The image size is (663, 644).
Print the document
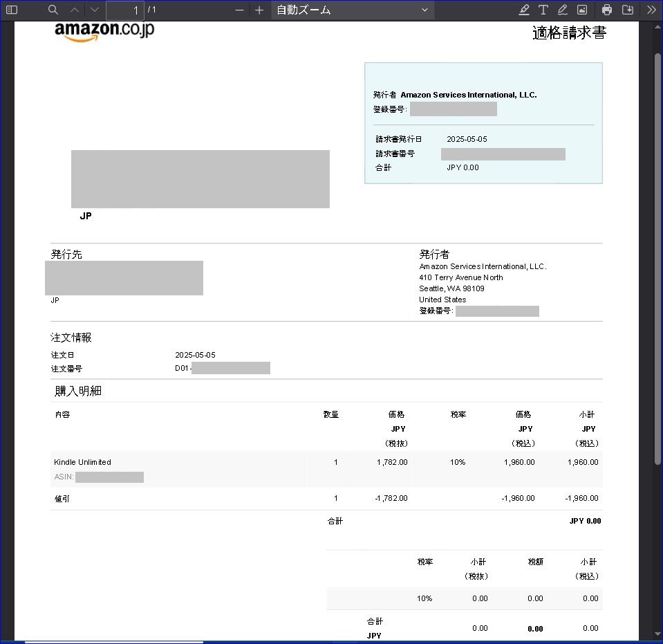pos(607,10)
